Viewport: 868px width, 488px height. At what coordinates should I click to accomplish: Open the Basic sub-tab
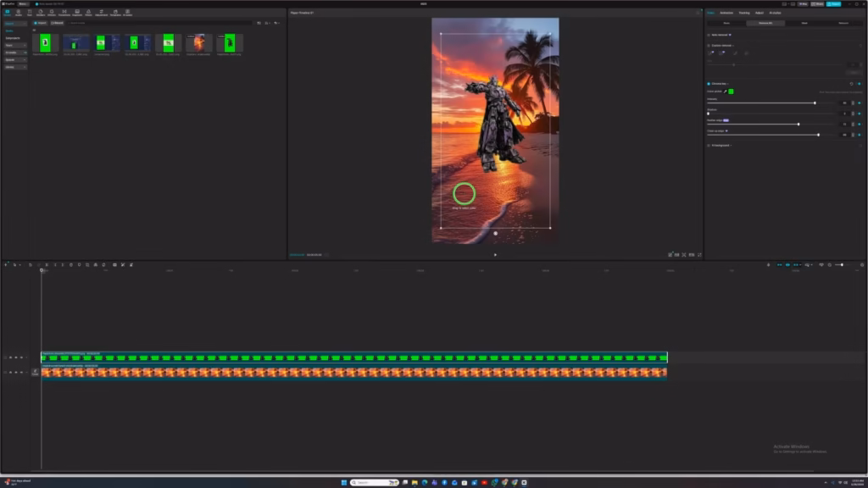click(726, 23)
